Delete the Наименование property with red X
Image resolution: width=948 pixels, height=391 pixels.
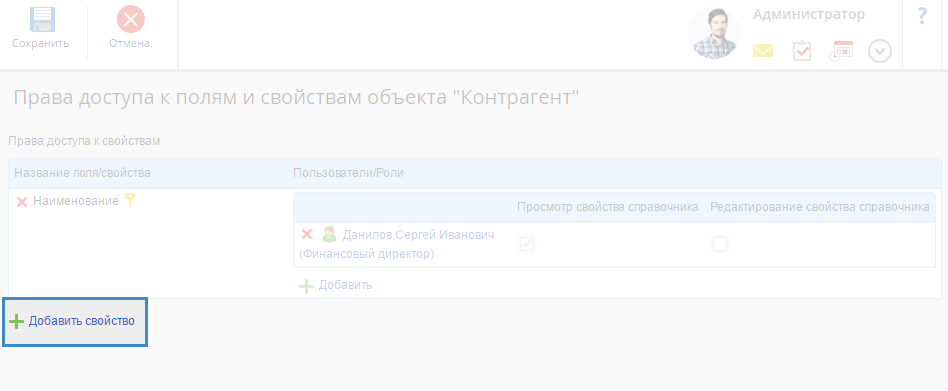(x=22, y=202)
